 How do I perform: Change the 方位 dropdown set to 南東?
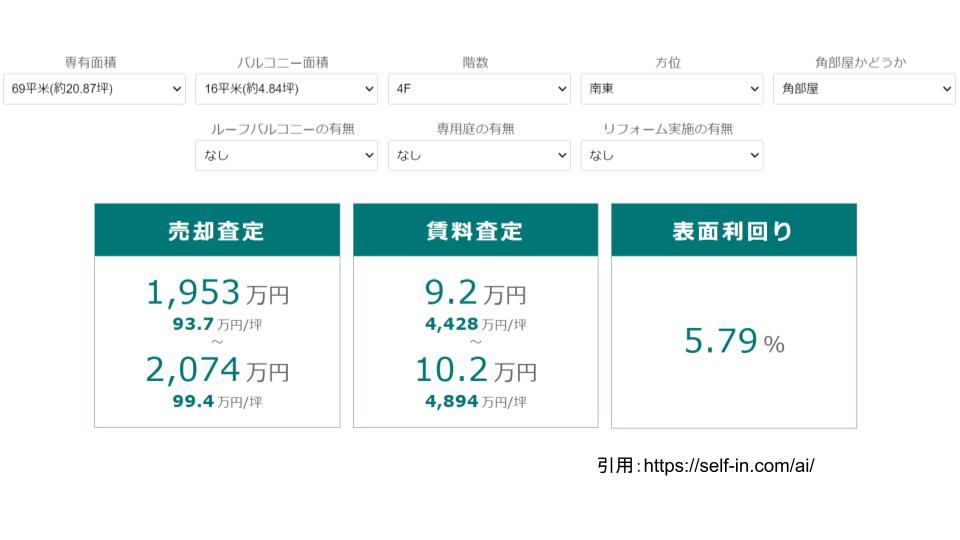672,89
